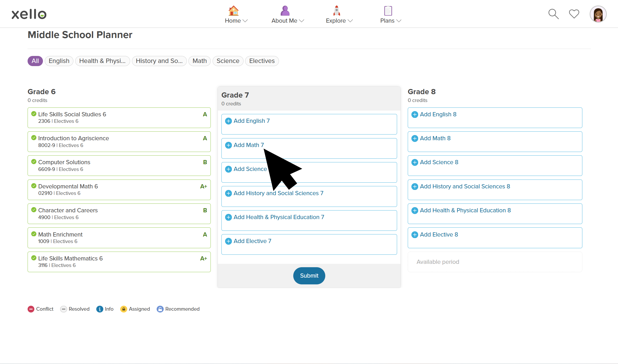The width and height of the screenshot is (618, 364).
Task: Click the Grade 8 Available period slot
Action: (495, 262)
